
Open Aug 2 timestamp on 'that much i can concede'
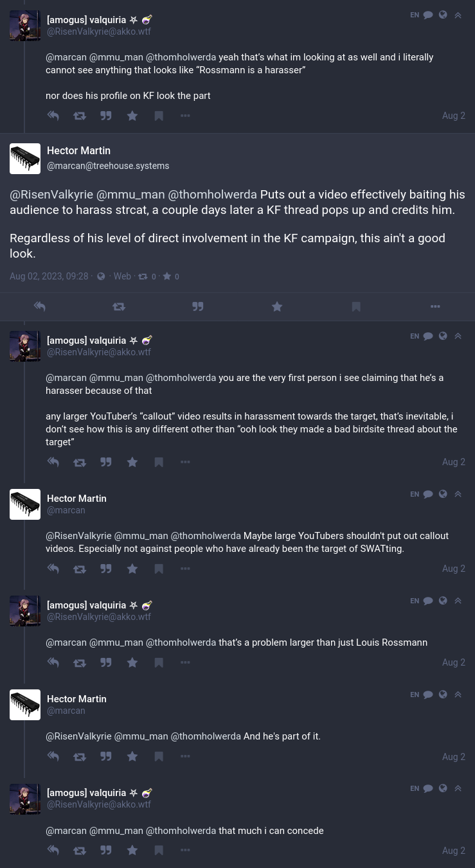point(454,851)
